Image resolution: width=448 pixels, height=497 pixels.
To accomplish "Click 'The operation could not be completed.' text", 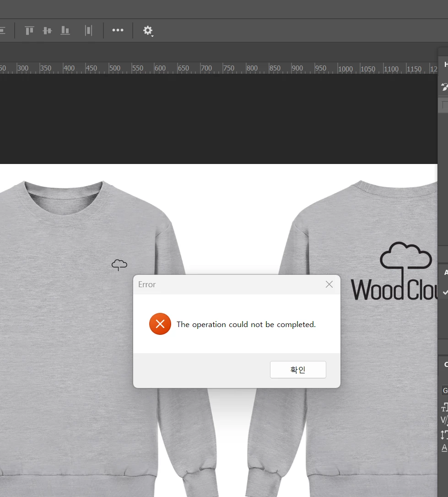I will point(246,325).
